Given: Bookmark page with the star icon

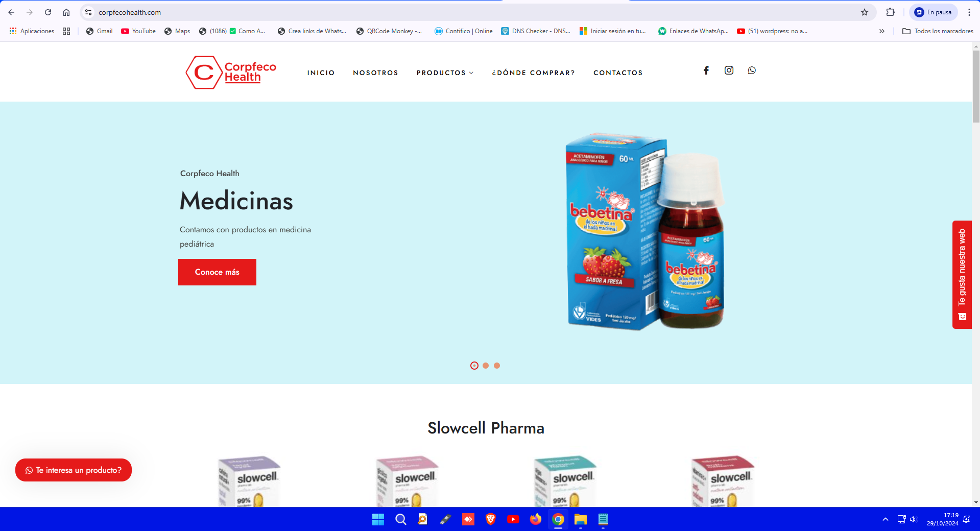Looking at the screenshot, I should 865,12.
